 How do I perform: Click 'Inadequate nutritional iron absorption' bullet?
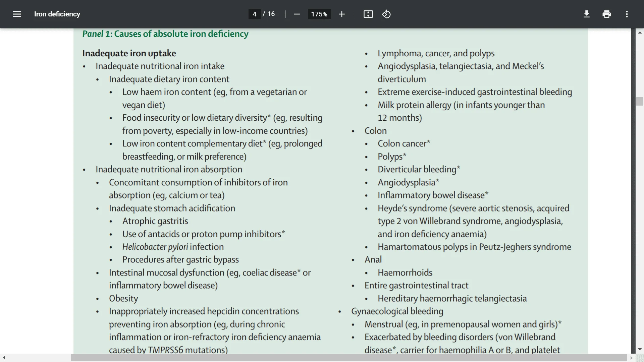[x=169, y=169]
